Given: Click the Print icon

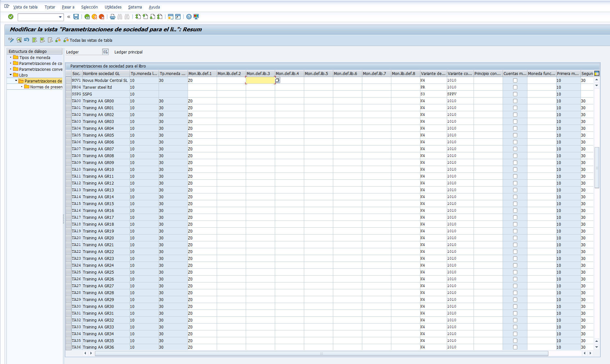Looking at the screenshot, I should coord(113,17).
